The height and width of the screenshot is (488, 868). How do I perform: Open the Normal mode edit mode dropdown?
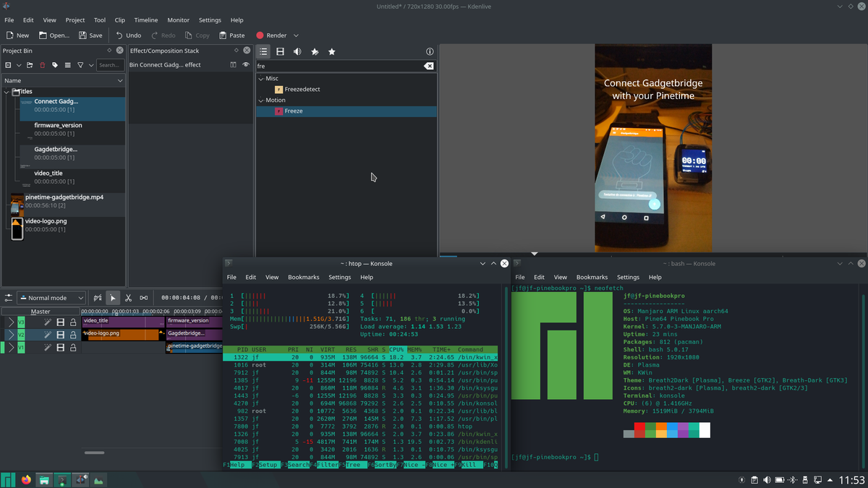coord(51,298)
